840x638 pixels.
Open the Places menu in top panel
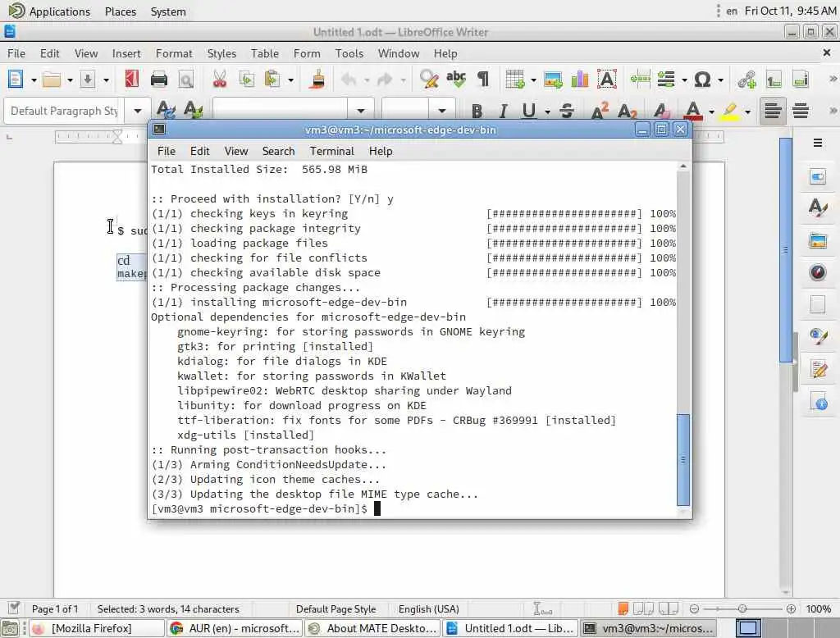point(121,11)
